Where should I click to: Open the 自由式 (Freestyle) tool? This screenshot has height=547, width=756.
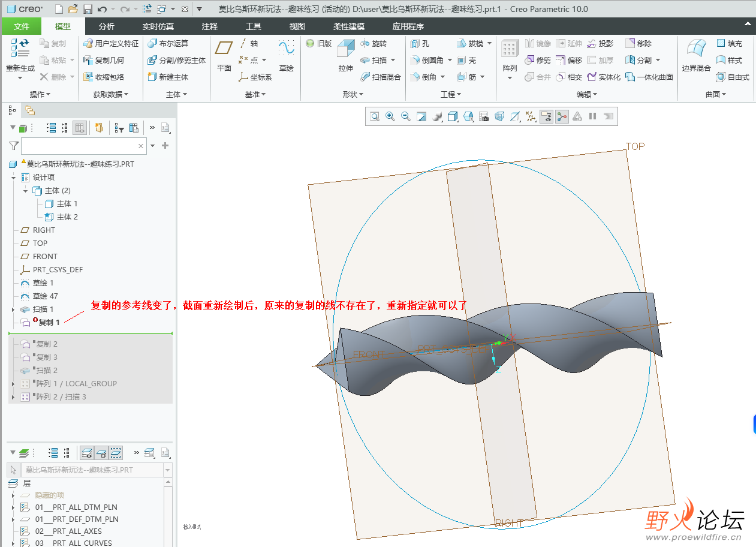click(733, 77)
